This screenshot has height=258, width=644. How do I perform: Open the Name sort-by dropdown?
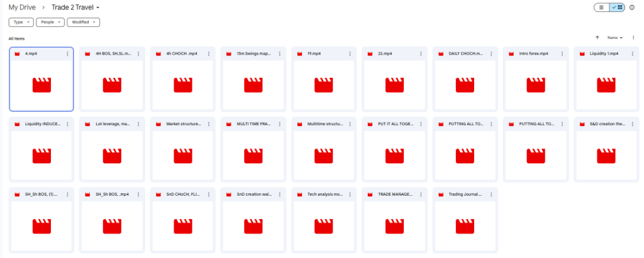(x=614, y=38)
